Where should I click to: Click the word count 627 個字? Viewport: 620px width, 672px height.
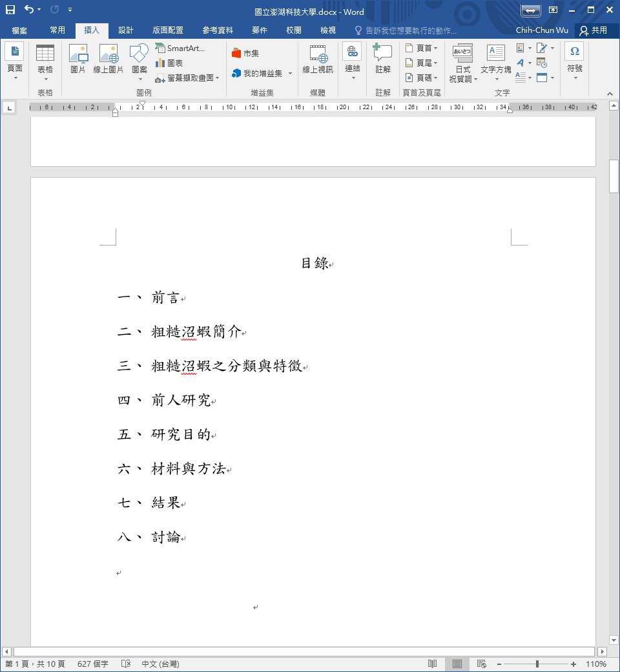92,664
